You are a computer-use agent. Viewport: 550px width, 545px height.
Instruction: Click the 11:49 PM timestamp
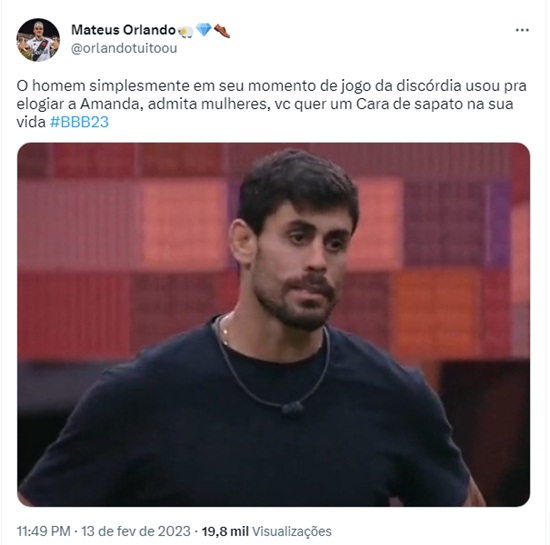43,531
